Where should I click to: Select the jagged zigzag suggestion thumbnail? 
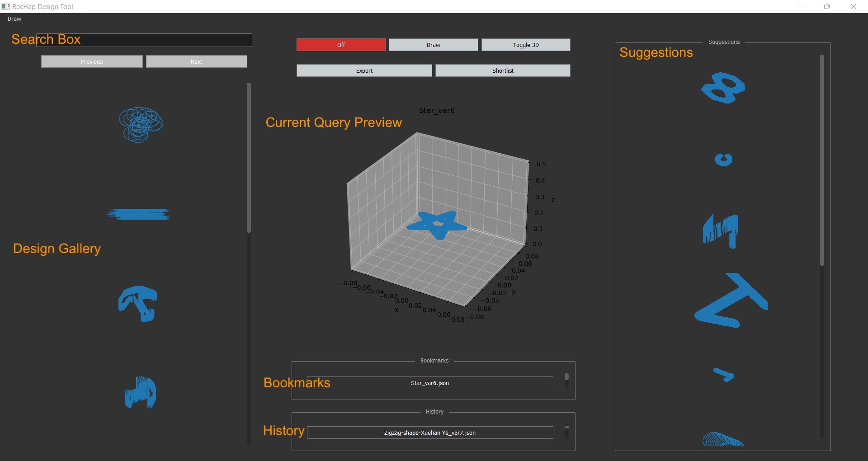coord(721,230)
